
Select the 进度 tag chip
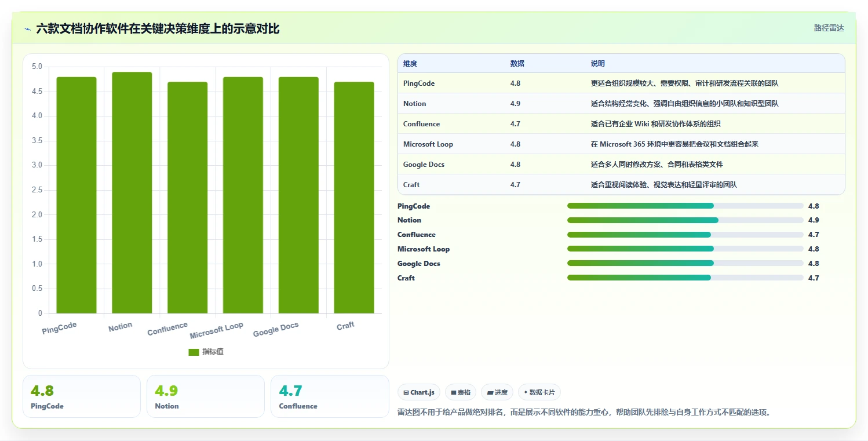pos(497,392)
